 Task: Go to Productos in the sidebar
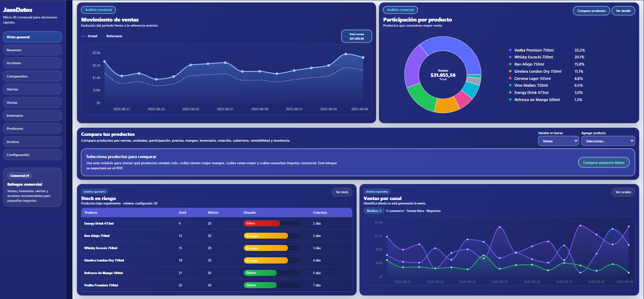[32, 128]
